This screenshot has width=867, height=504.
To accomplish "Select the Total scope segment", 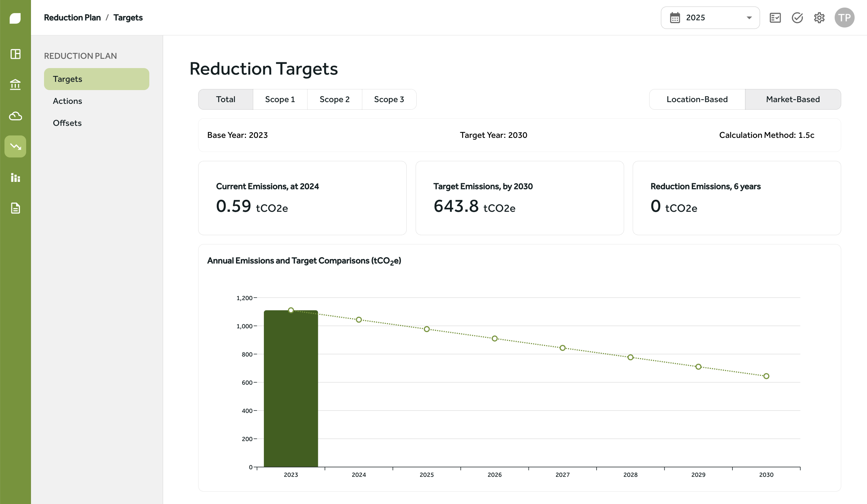I will pyautogui.click(x=226, y=99).
